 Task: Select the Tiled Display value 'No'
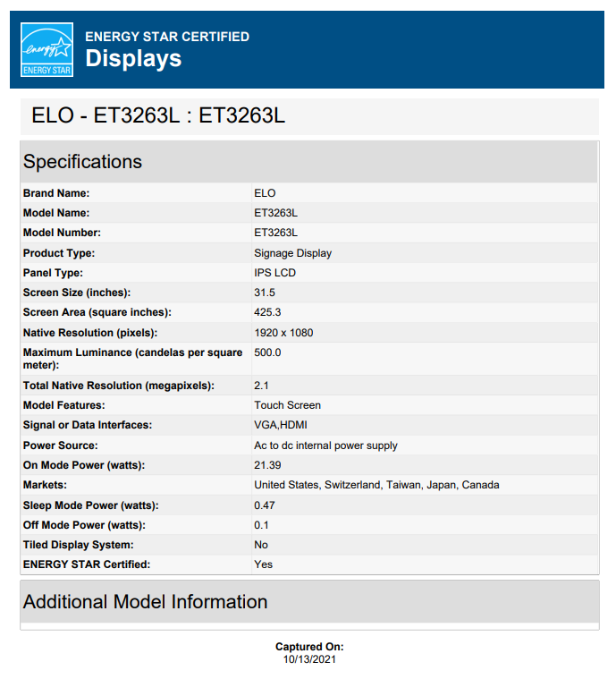(261, 545)
